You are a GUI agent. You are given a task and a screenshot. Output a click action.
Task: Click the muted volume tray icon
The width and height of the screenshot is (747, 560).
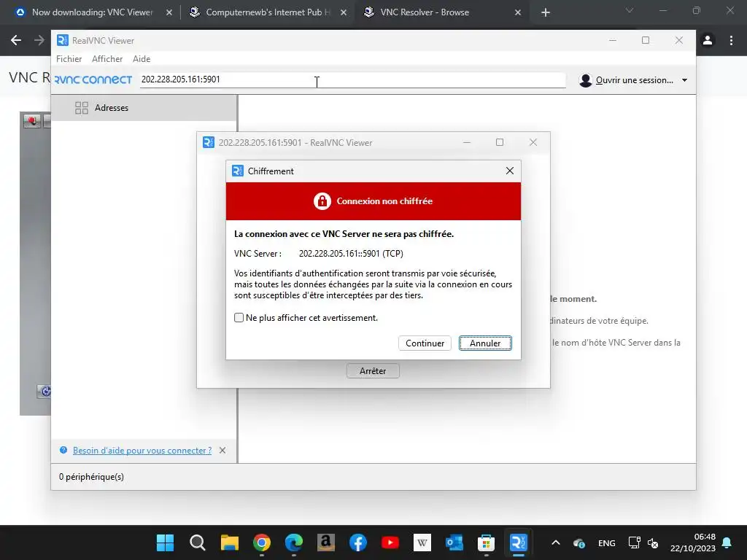[653, 542]
